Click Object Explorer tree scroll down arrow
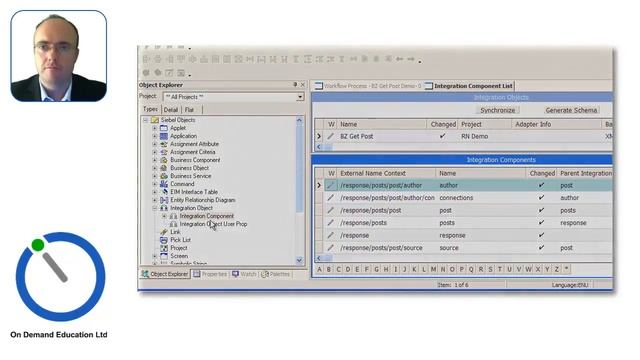 pos(299,260)
